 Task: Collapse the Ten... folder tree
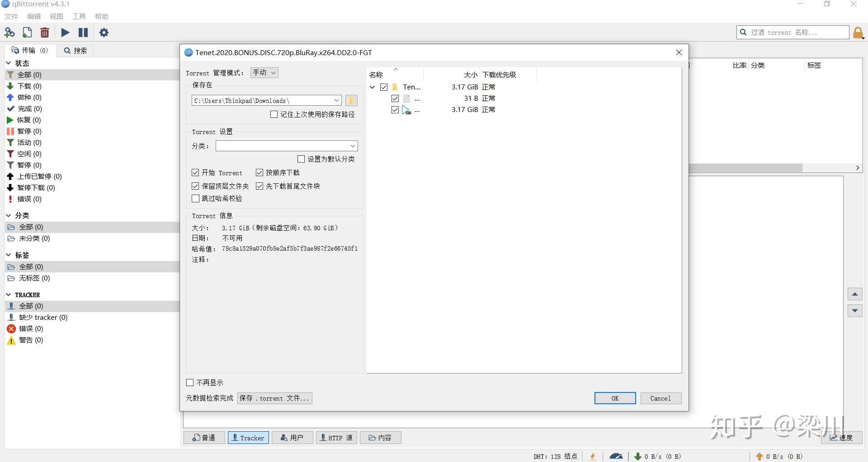tap(373, 87)
